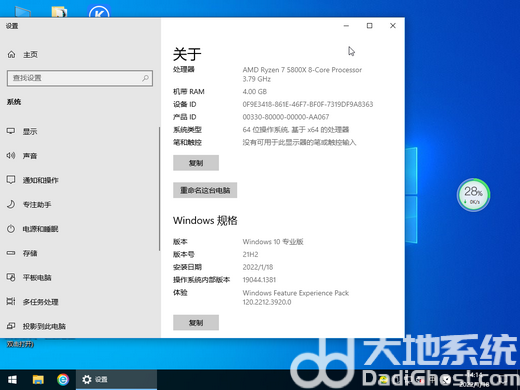Click the search magnifier in 查找设置 box
Viewport: 520px width, 390px height.
pos(145,78)
